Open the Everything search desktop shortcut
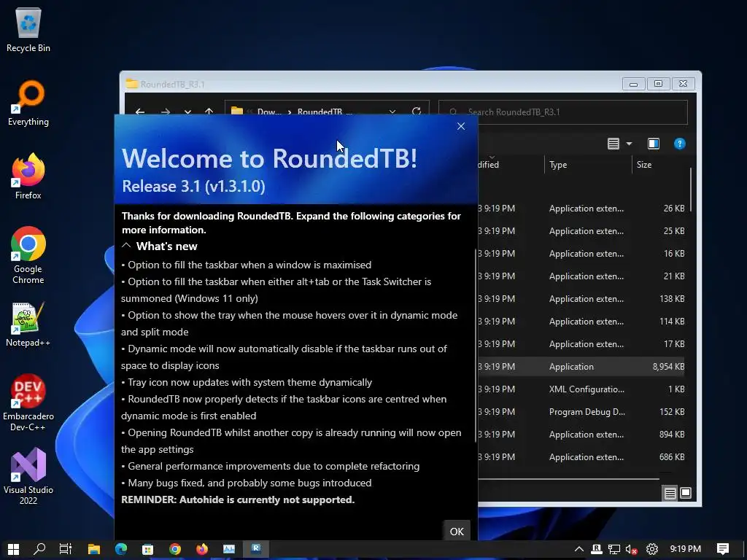The height and width of the screenshot is (560, 747). (28, 104)
